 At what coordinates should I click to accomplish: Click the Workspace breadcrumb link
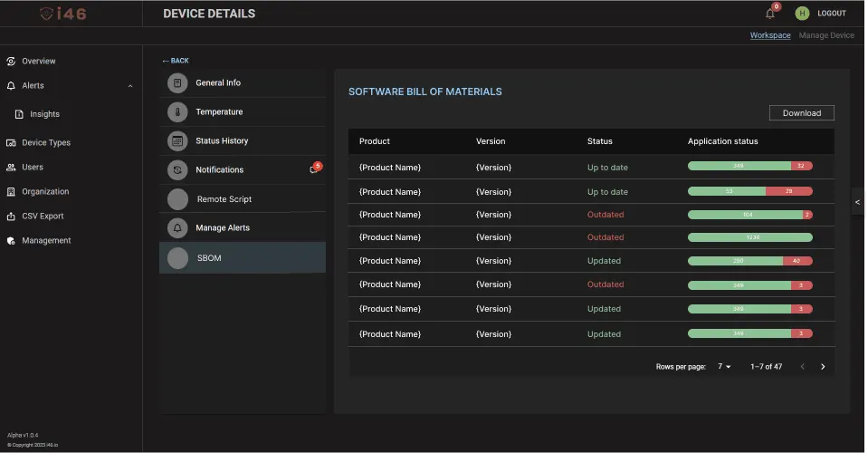(x=769, y=35)
